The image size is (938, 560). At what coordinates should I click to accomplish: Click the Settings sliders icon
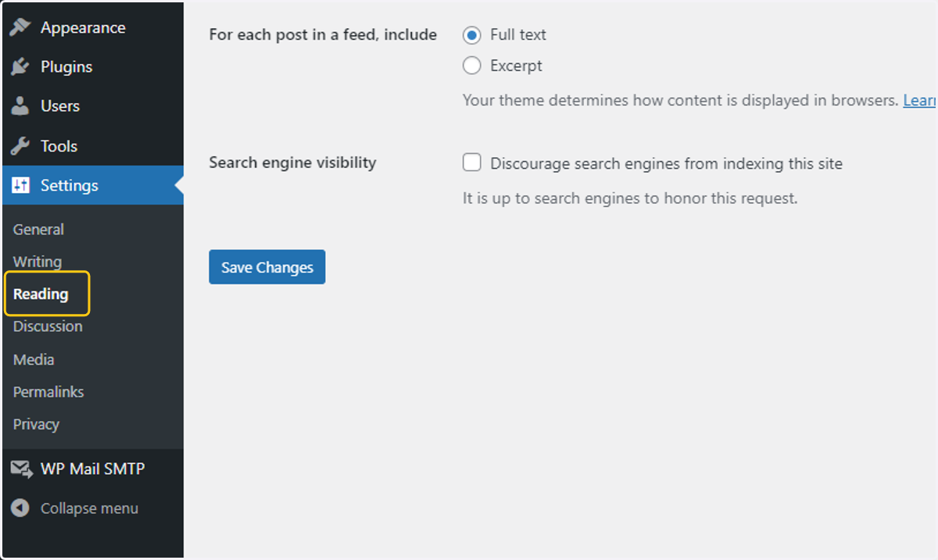click(x=20, y=185)
